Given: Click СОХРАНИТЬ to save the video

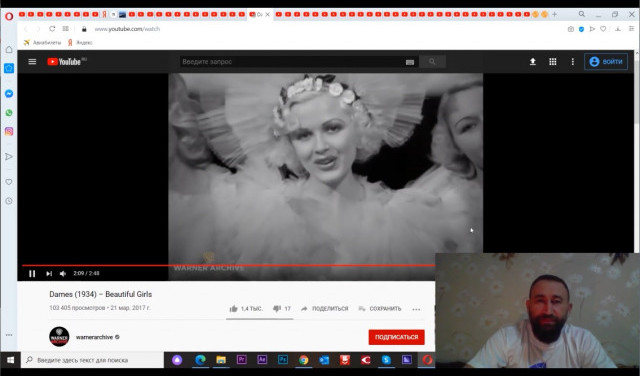Looking at the screenshot, I should 380,309.
